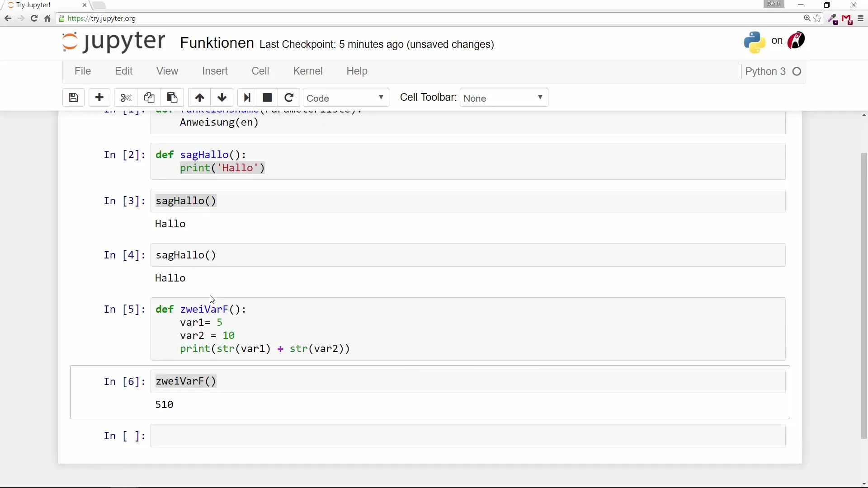This screenshot has width=868, height=488.
Task: Cut the selected cell with the scissors icon
Action: tap(126, 98)
